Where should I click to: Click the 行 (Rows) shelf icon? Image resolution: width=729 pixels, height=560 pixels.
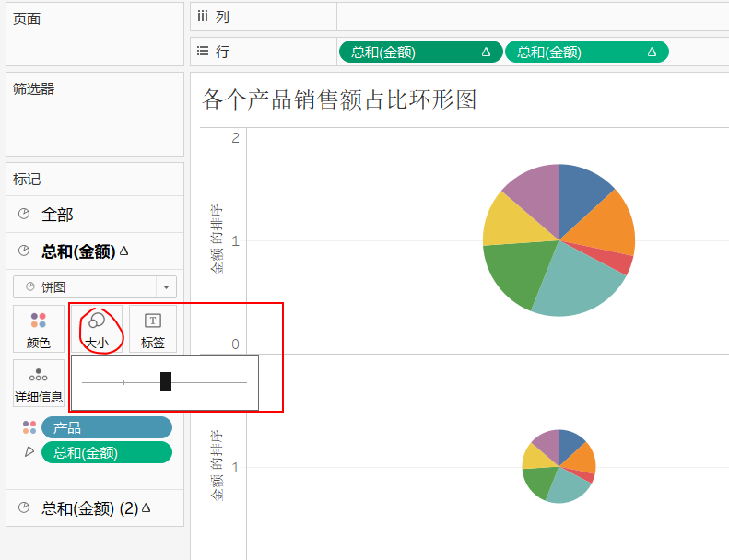(x=203, y=52)
